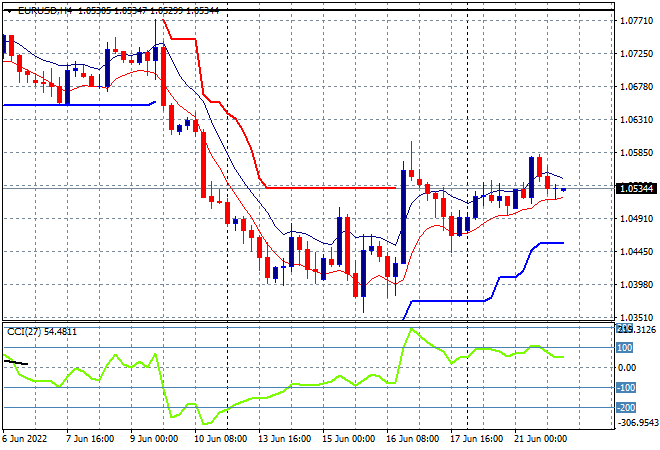Click the 1.06780 price axis label
This screenshot has height=450, width=660.
[636, 87]
